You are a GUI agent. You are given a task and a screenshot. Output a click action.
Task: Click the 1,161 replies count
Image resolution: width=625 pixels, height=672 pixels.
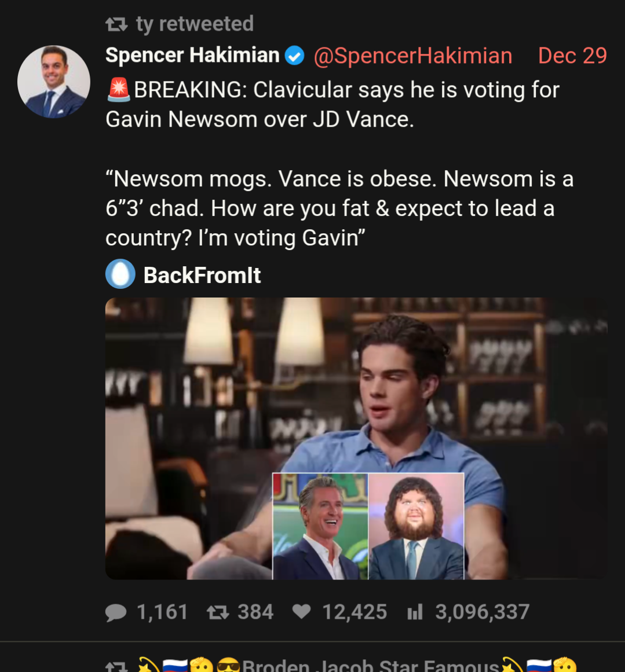(162, 612)
